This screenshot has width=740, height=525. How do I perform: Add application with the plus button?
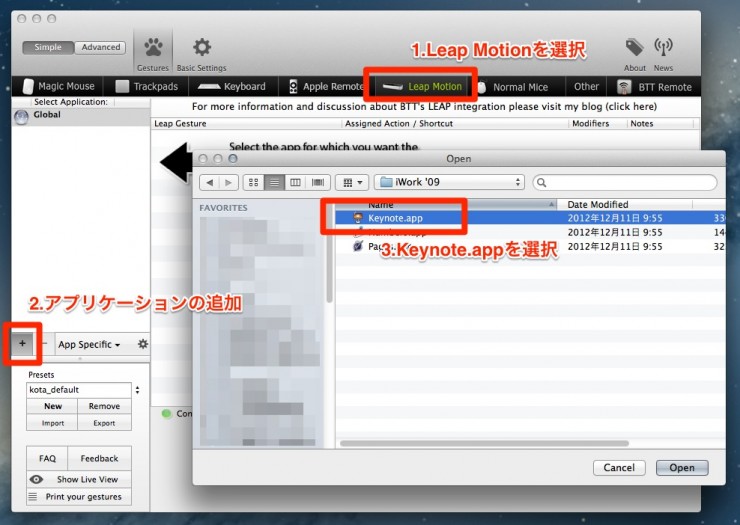click(22, 344)
